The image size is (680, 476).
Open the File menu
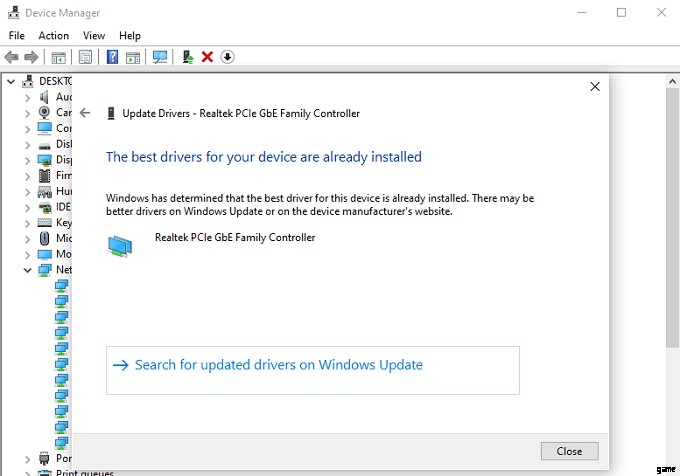coord(16,36)
